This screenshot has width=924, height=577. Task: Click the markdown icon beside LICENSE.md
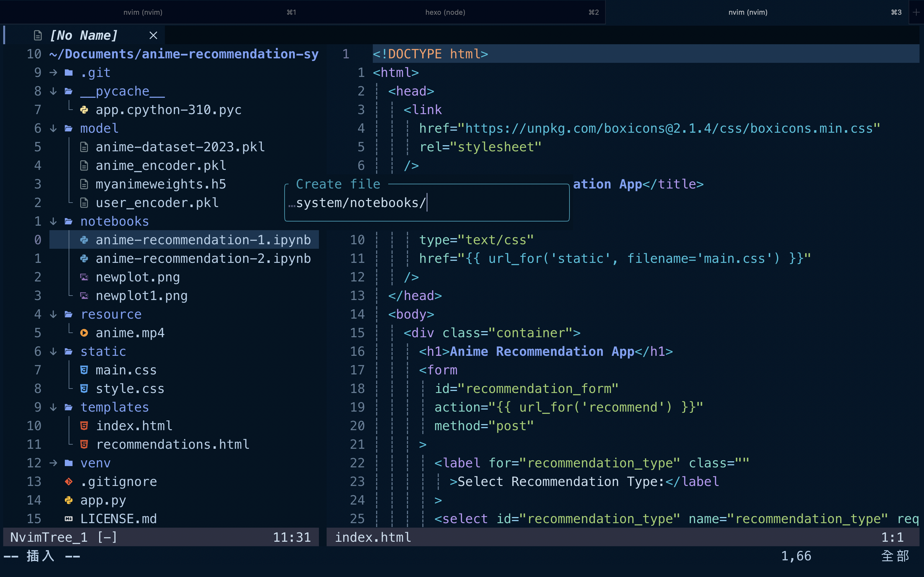(x=69, y=519)
